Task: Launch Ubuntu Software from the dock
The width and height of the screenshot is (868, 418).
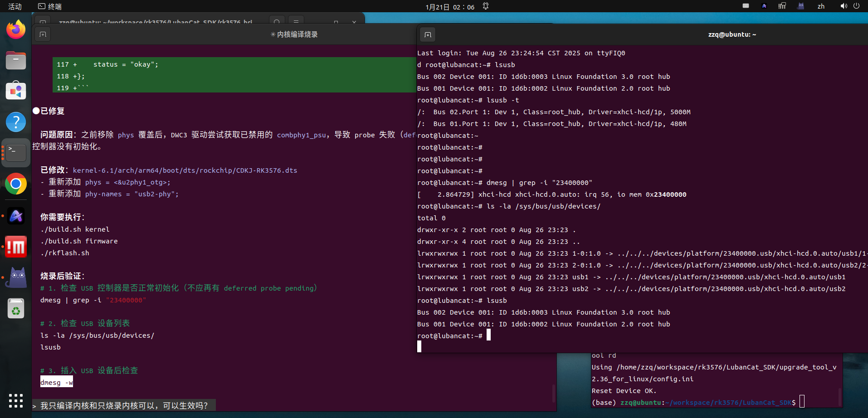Action: coord(16,91)
